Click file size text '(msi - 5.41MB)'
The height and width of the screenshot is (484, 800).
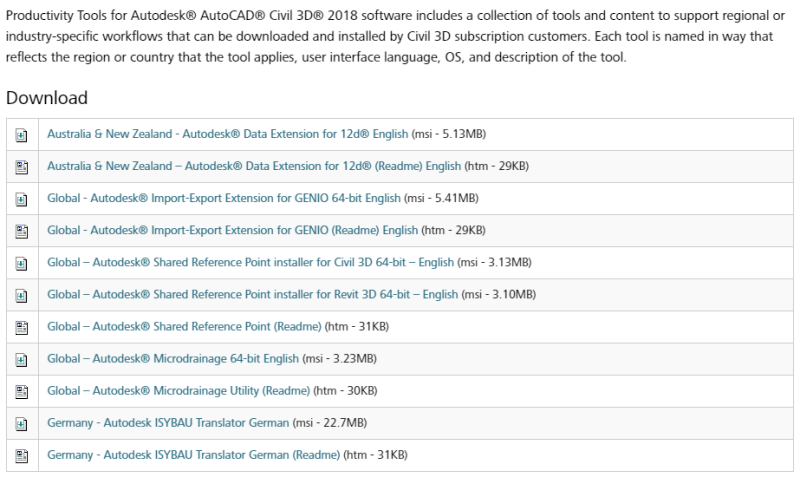pos(441,198)
